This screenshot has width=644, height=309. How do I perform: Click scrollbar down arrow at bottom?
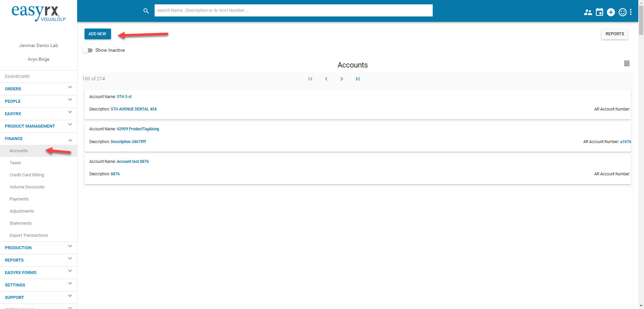point(641,306)
